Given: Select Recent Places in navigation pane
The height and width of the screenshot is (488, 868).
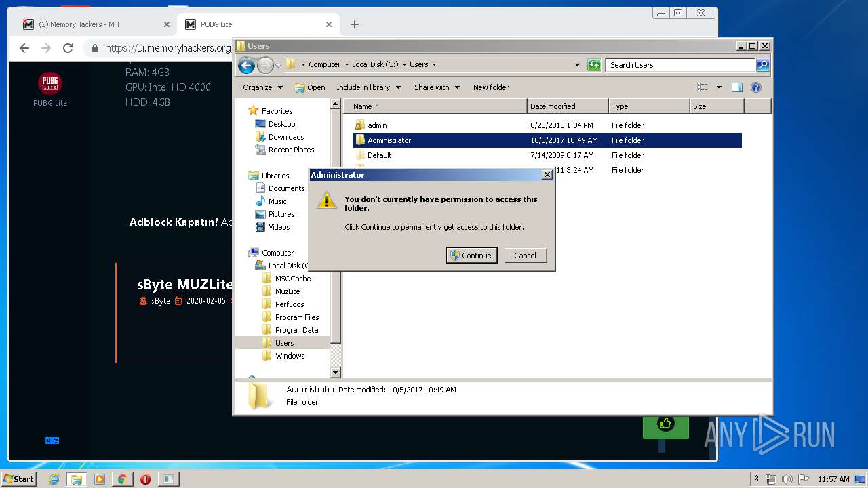Looking at the screenshot, I should click(x=291, y=150).
